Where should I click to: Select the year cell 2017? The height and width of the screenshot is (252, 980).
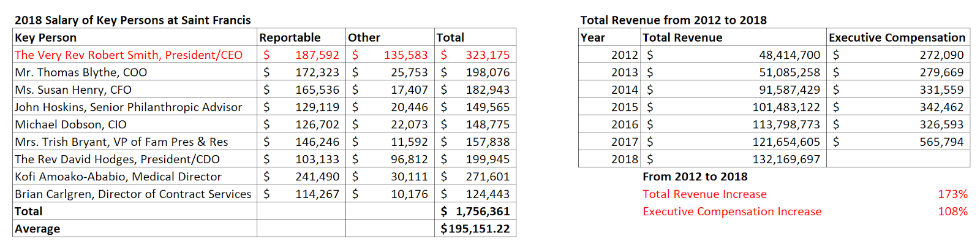(609, 142)
